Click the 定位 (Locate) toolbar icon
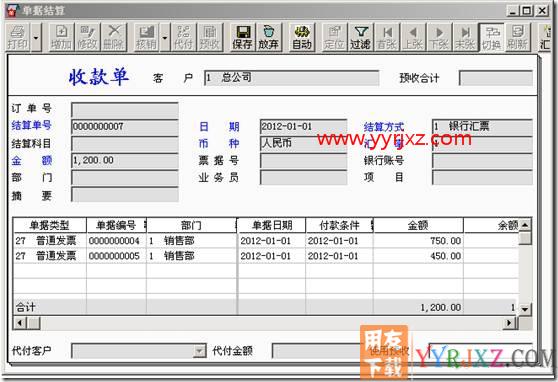Image resolution: width=558 pixels, height=382 pixels. coord(334,37)
